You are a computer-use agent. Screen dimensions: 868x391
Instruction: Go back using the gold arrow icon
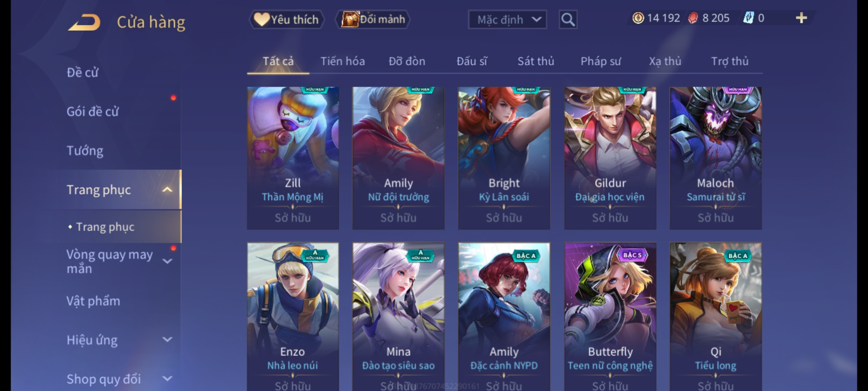pos(84,22)
